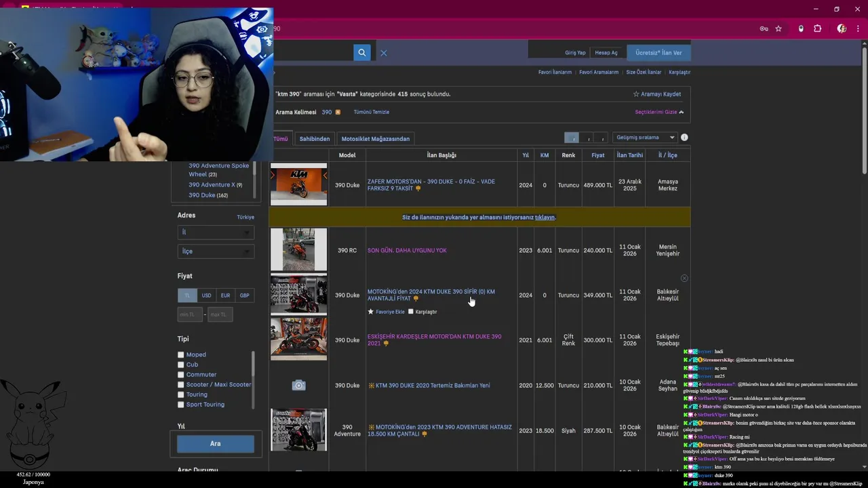The height and width of the screenshot is (488, 868).
Task: Open the İl province dropdown
Action: (x=216, y=232)
